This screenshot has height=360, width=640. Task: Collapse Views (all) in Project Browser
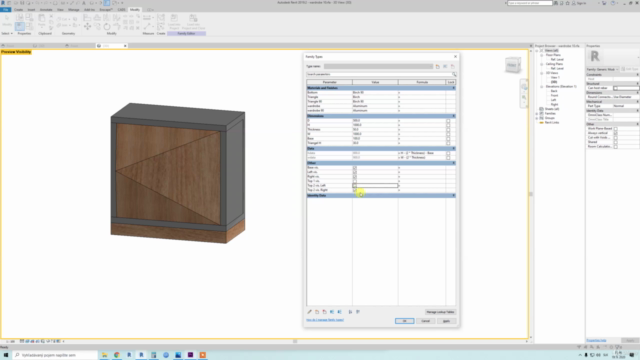[537, 51]
